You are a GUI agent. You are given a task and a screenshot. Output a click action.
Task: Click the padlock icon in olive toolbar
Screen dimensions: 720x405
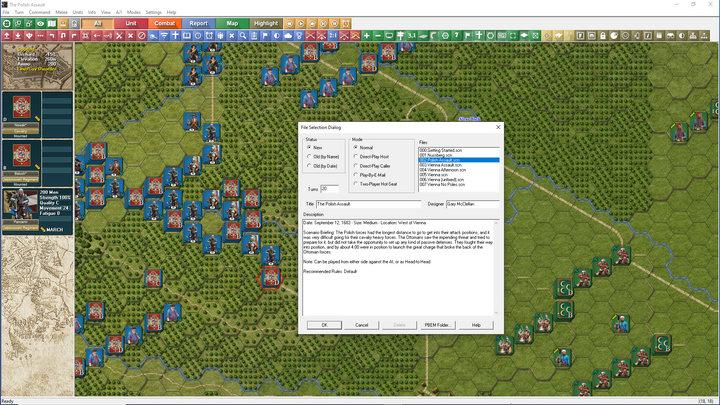pyautogui.click(x=603, y=35)
